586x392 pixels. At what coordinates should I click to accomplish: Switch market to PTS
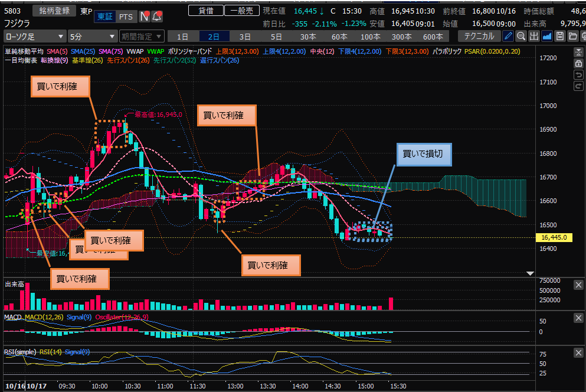point(125,16)
